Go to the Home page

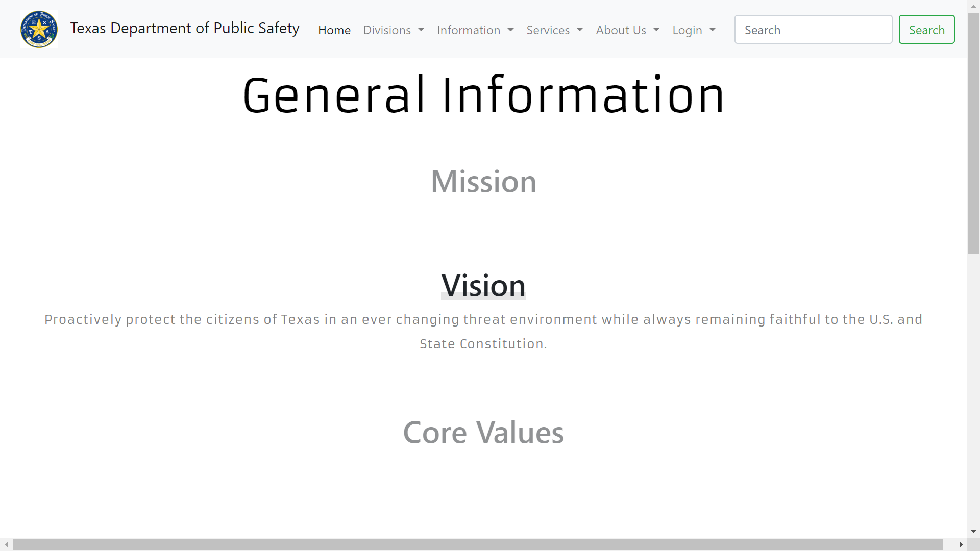coord(334,30)
